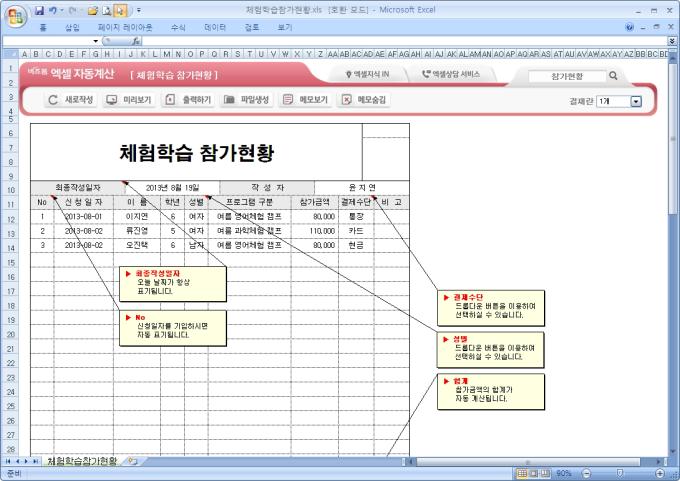Open the 페이지 레이아웃 ribbon tab
Screen dimensions: 680x481
[x=125, y=27]
